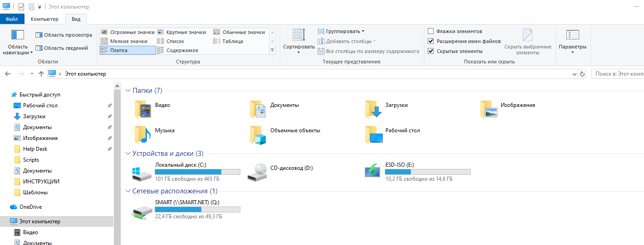
Task: Collapse the Папки (7) section
Action: 128,91
